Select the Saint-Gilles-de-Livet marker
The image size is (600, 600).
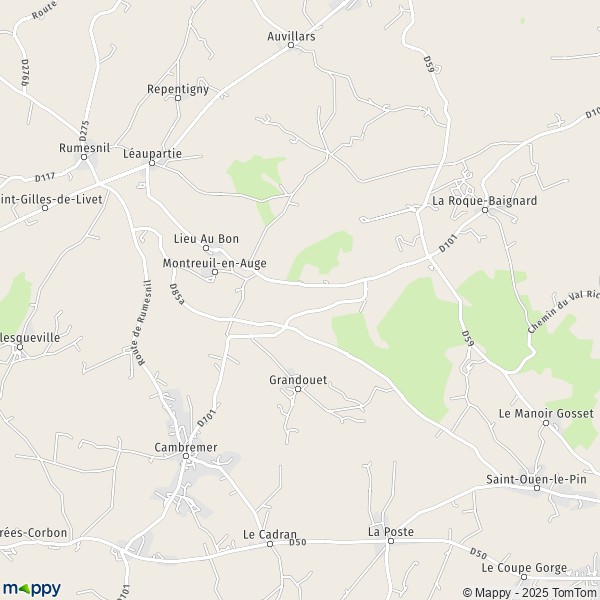45,208
